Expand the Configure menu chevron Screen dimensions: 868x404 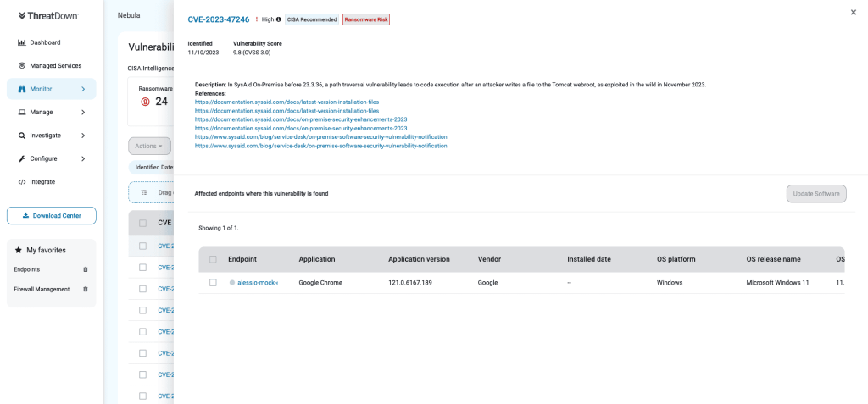[83, 159]
